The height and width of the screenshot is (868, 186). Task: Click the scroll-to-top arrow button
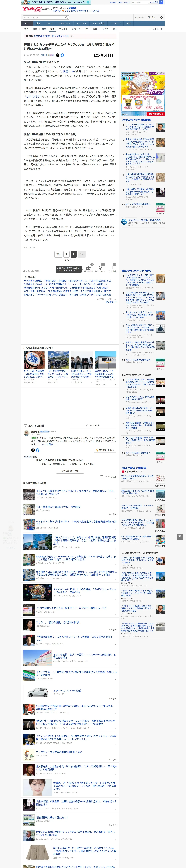tap(180, 536)
